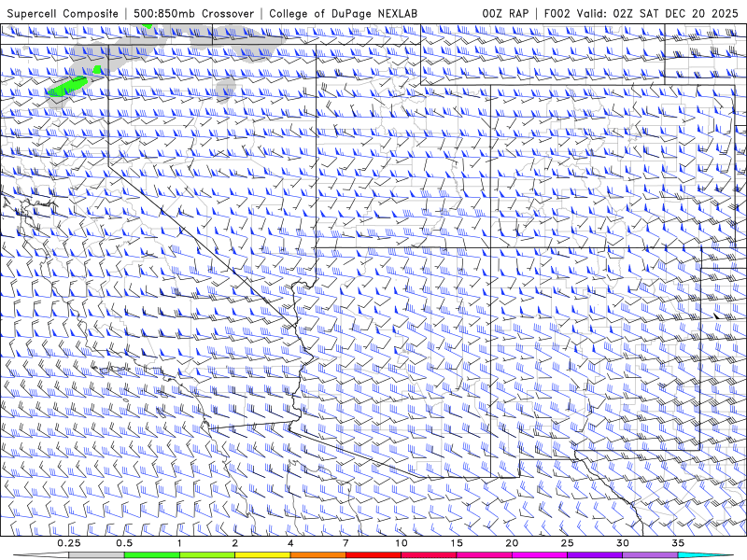Select the gray 0.25–0.5 color bar segment
Image resolution: width=747 pixels, height=560 pixels.
[96, 555]
